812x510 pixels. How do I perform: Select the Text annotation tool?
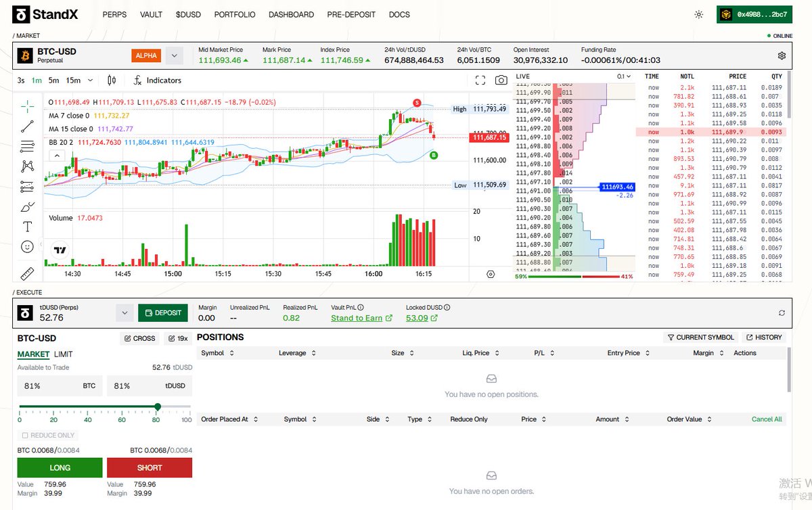tap(27, 227)
